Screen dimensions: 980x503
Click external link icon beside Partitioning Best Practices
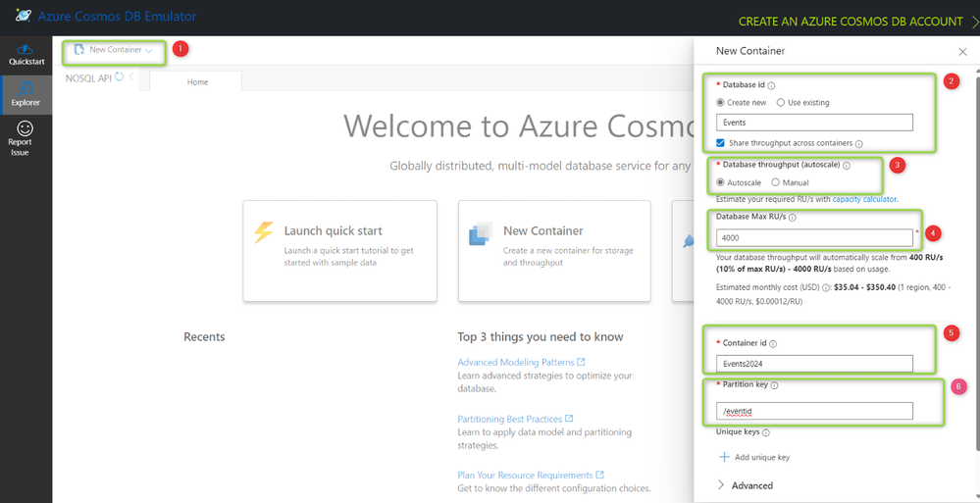point(569,418)
